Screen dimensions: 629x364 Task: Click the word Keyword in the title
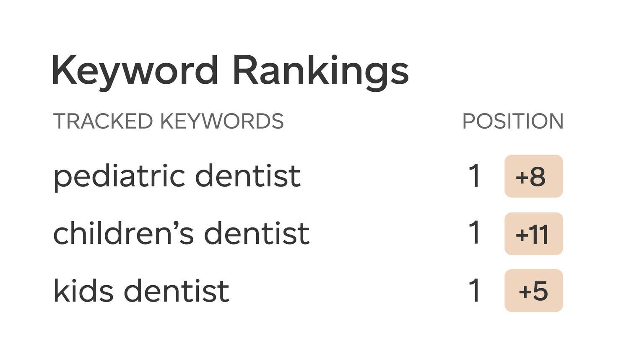point(135,70)
